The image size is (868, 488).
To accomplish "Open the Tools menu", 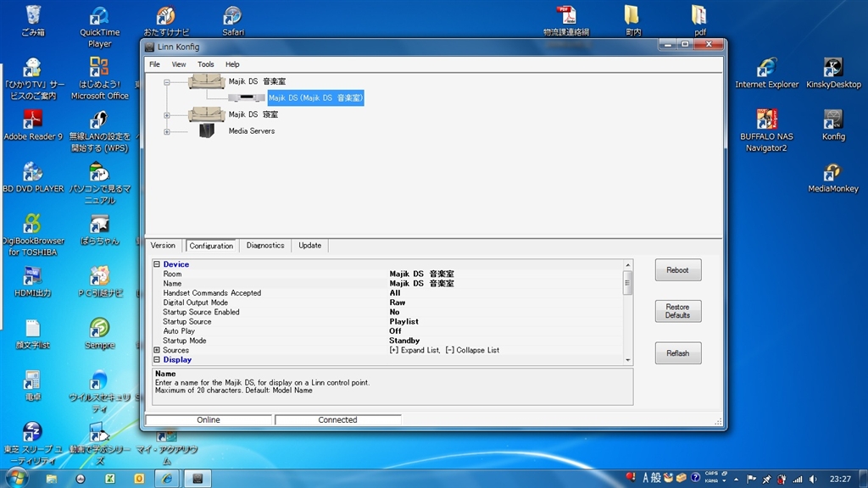I will tap(206, 64).
